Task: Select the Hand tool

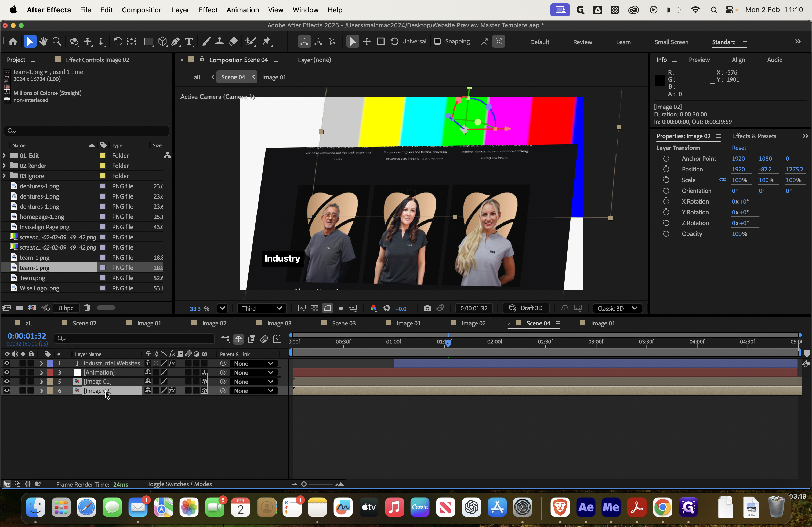Action: point(43,42)
